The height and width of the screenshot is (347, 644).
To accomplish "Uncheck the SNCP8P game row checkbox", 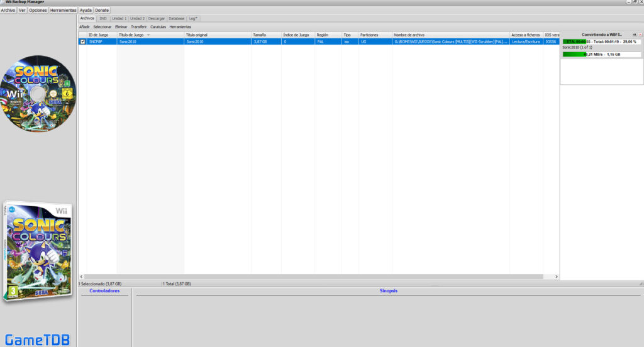I will pyautogui.click(x=82, y=41).
